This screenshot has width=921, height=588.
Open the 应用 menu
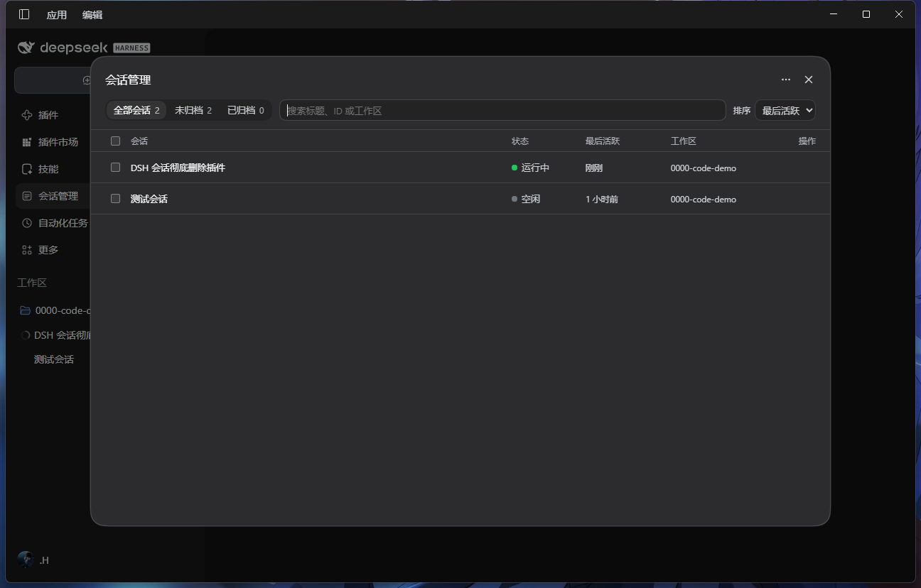(57, 15)
